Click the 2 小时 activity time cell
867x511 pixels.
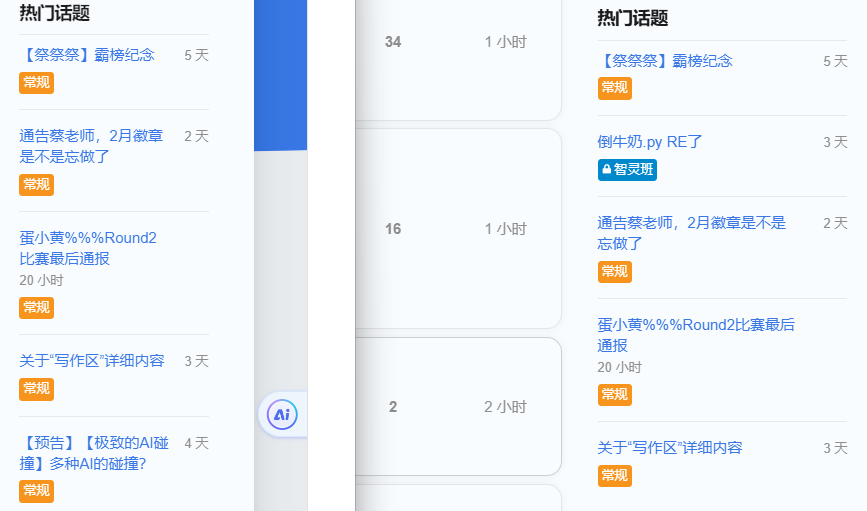coord(505,406)
